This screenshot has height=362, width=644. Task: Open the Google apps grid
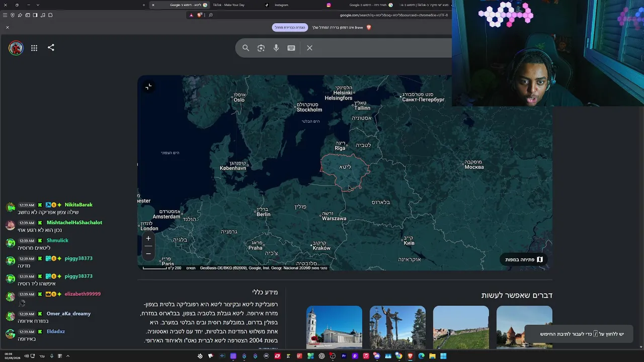(x=34, y=48)
